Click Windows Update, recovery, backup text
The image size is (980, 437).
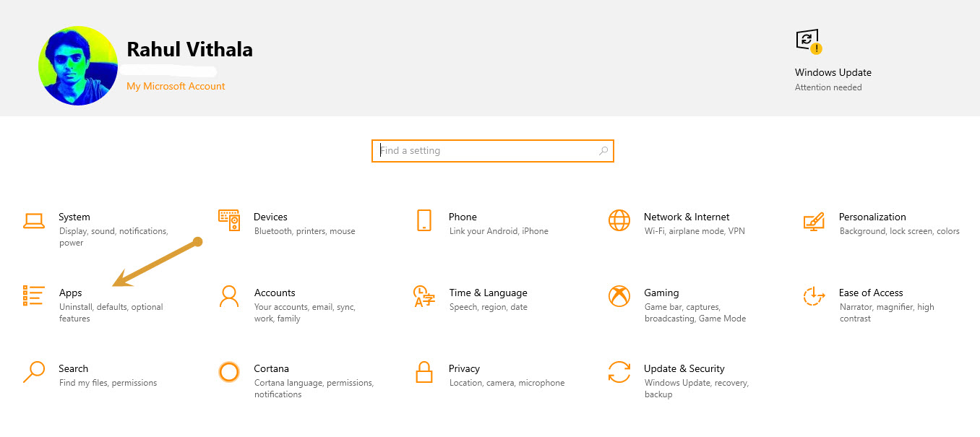point(697,389)
